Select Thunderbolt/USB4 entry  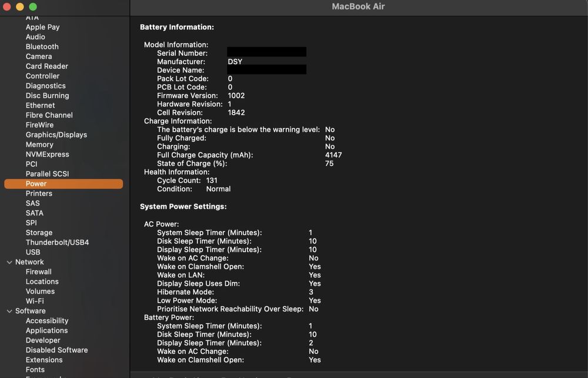click(58, 242)
